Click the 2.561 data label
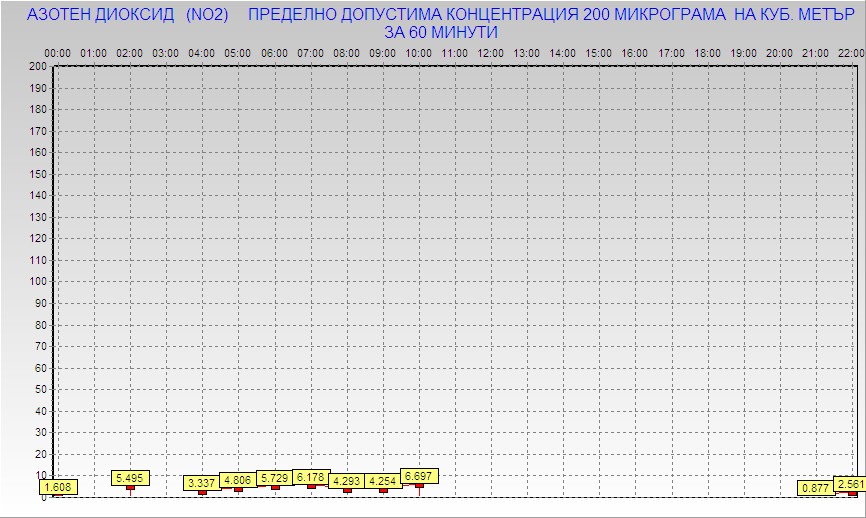The height and width of the screenshot is (518, 866). (x=850, y=484)
